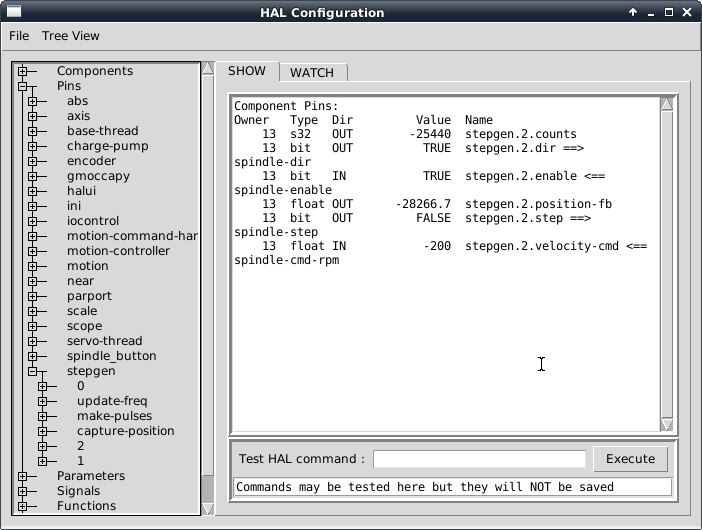Select the stepgen sub-item 1
This screenshot has width=702, height=530.
pyautogui.click(x=81, y=461)
